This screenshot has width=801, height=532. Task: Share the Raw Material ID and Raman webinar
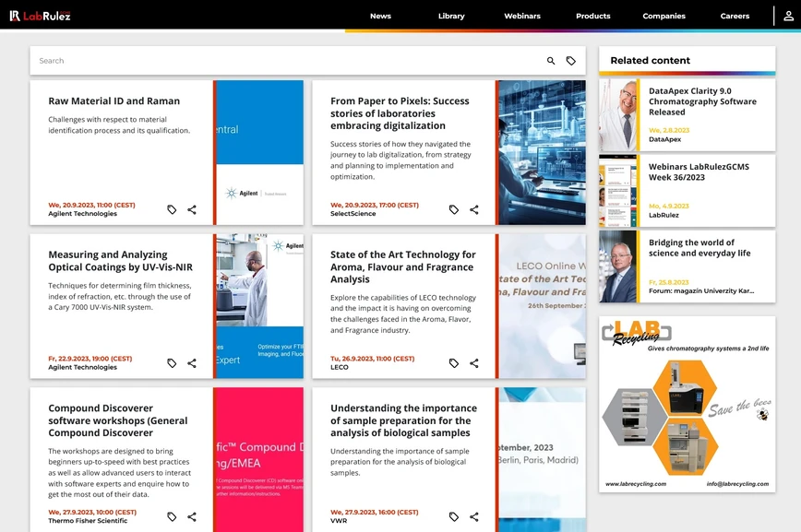192,209
